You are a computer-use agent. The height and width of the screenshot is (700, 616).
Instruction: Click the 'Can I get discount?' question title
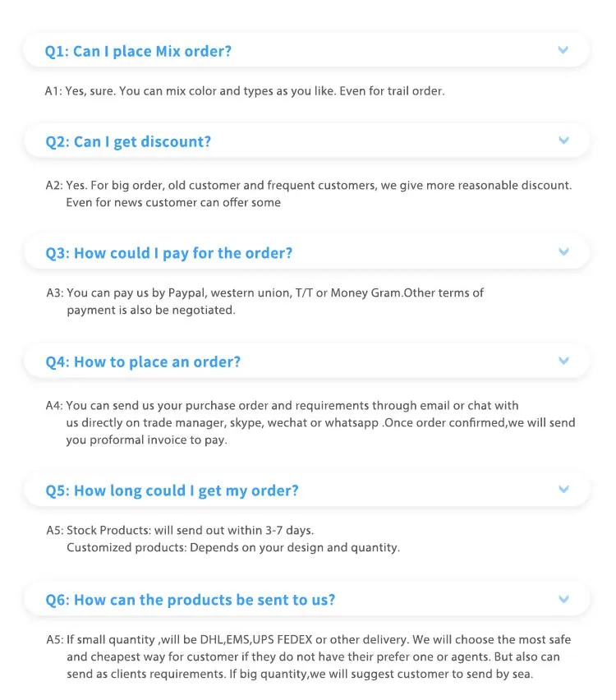coord(128,142)
